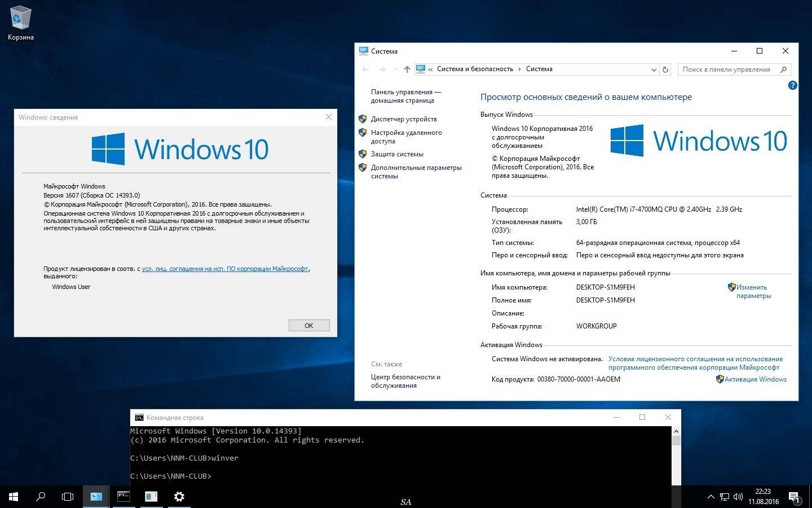Open 'Центр безопасности и обслуживания' link
The height and width of the screenshot is (508, 812).
pos(405,381)
